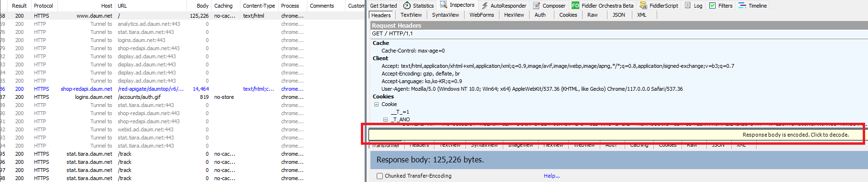868x182 pixels.
Task: Open the FiddlerScript tab
Action: pyautogui.click(x=659, y=6)
